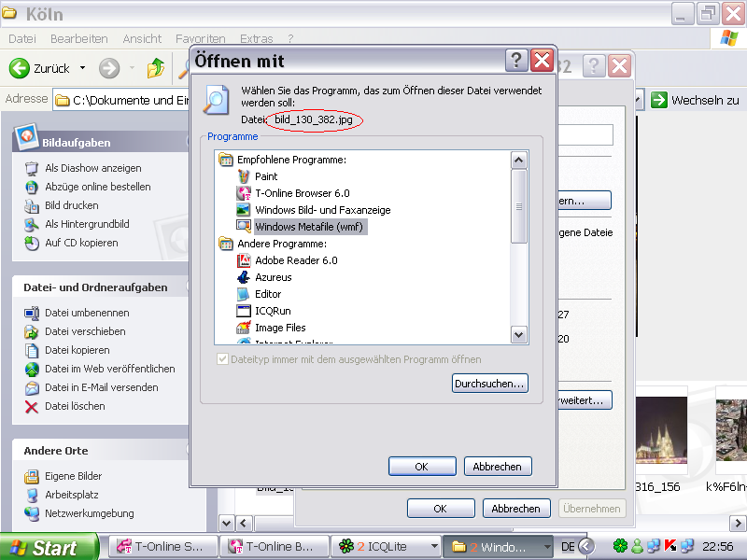Open the Zurück history dropdown arrow
The image size is (747, 560).
point(82,68)
